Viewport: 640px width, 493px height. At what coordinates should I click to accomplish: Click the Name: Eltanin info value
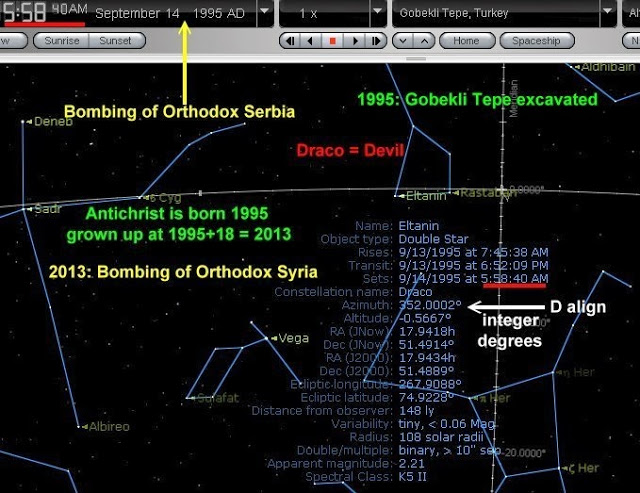(x=419, y=226)
